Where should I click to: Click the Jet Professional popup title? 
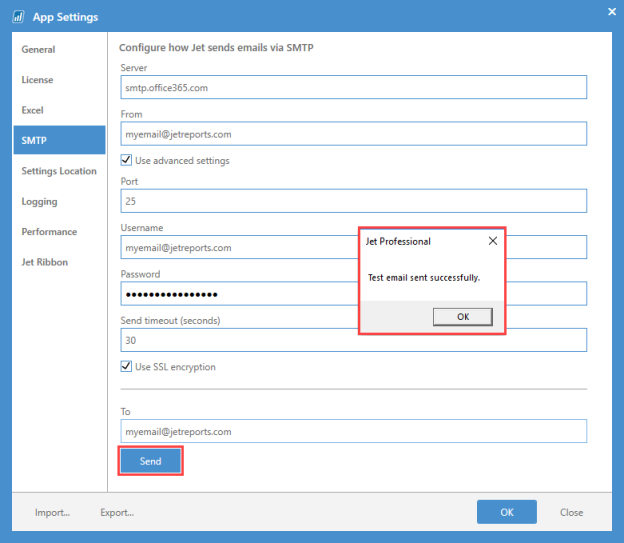398,241
